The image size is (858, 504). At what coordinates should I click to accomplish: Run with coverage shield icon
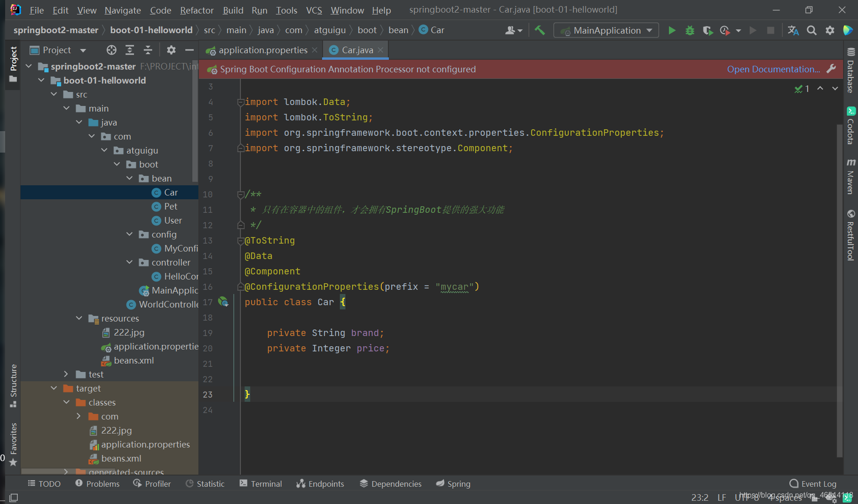(708, 30)
